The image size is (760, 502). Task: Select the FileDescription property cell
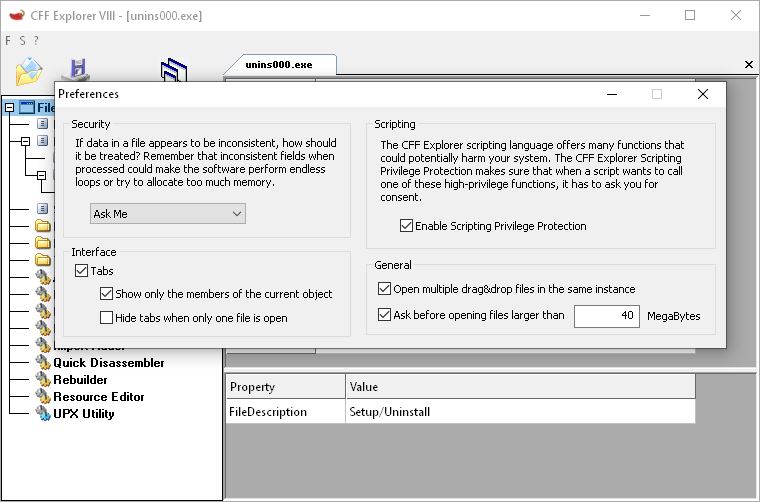(x=286, y=412)
